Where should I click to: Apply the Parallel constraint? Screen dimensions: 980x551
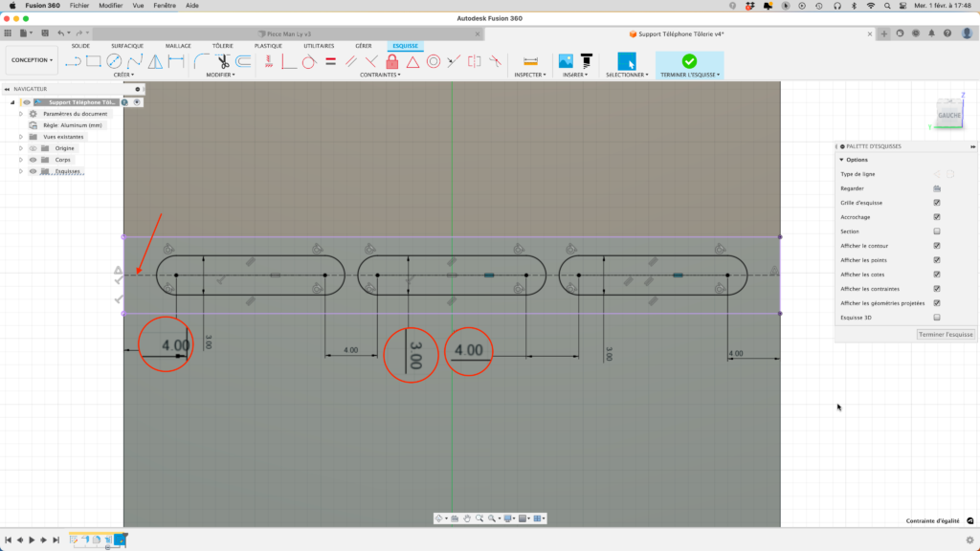[x=350, y=61]
